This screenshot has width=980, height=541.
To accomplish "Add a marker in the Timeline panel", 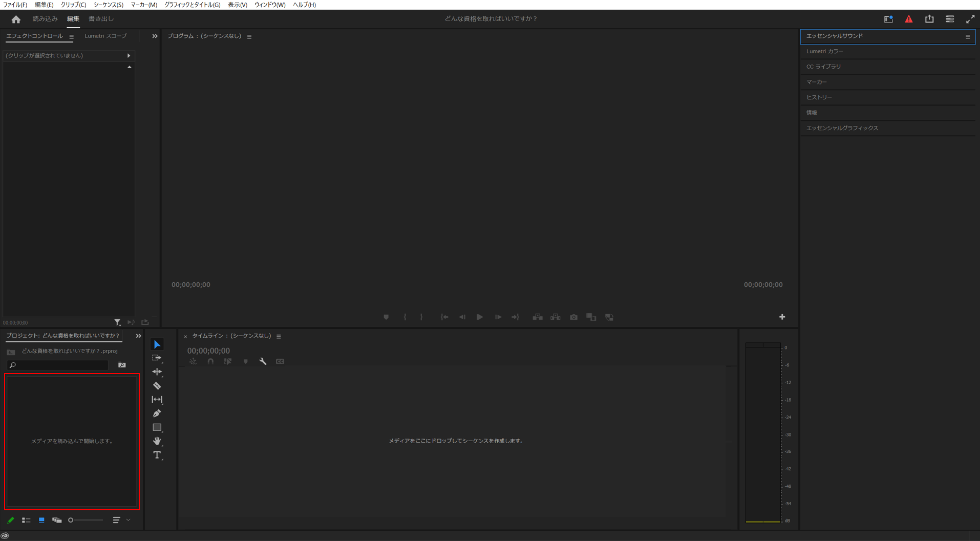I will pos(246,361).
